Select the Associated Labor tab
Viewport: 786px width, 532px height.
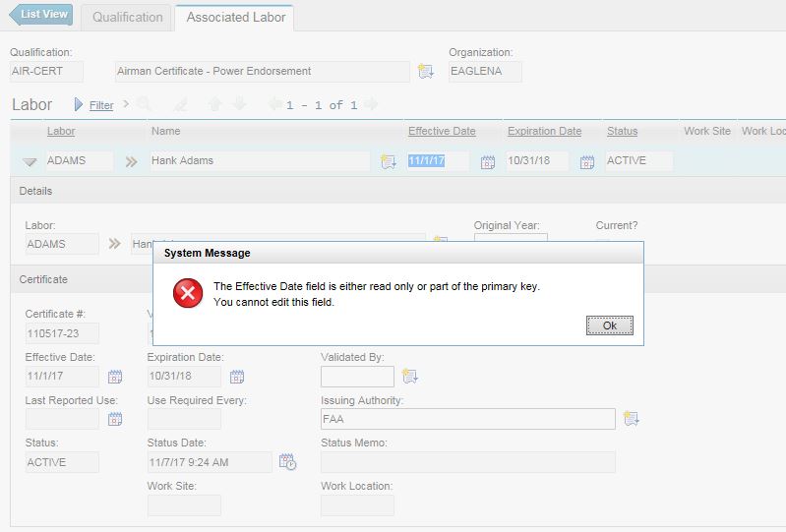pos(235,17)
